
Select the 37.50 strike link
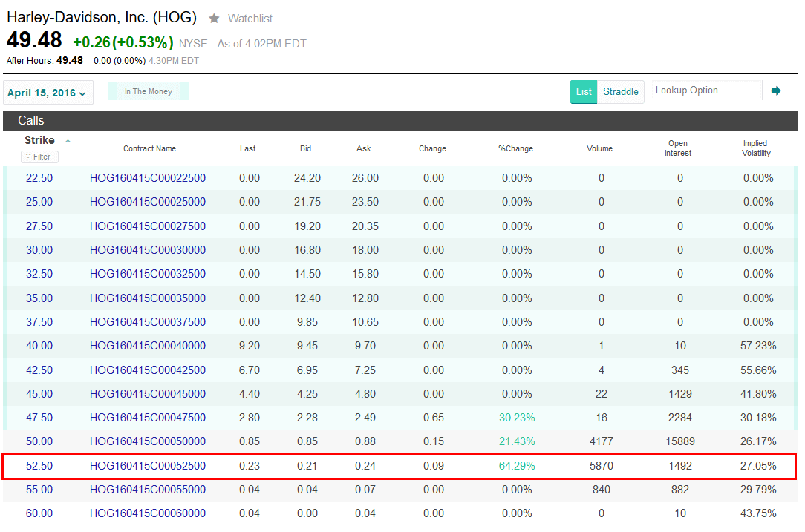(x=39, y=322)
